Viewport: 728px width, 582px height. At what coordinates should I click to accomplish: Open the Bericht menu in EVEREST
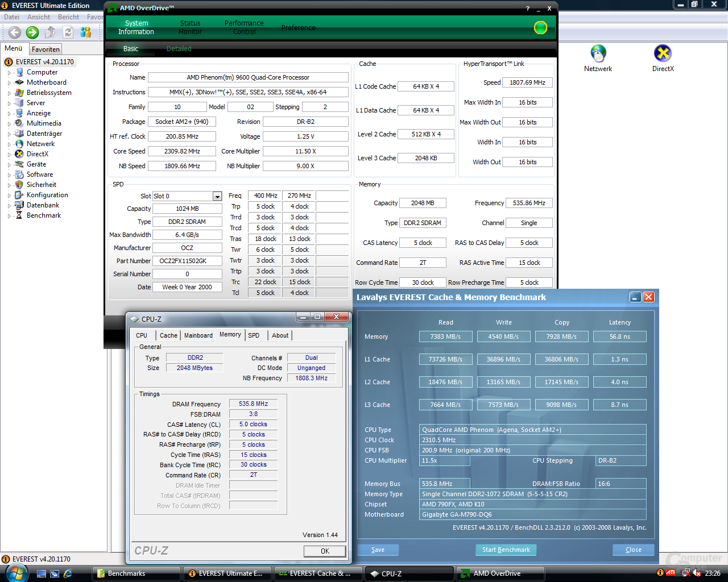pyautogui.click(x=68, y=17)
